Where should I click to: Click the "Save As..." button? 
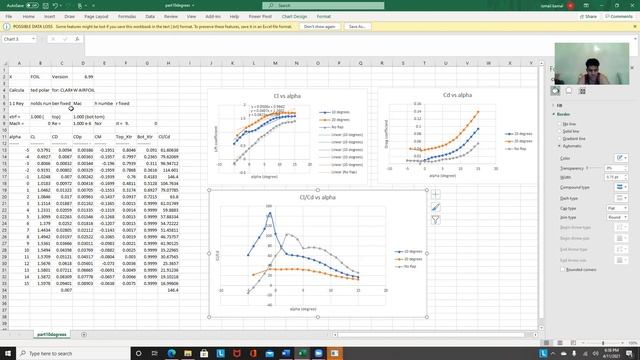click(357, 27)
